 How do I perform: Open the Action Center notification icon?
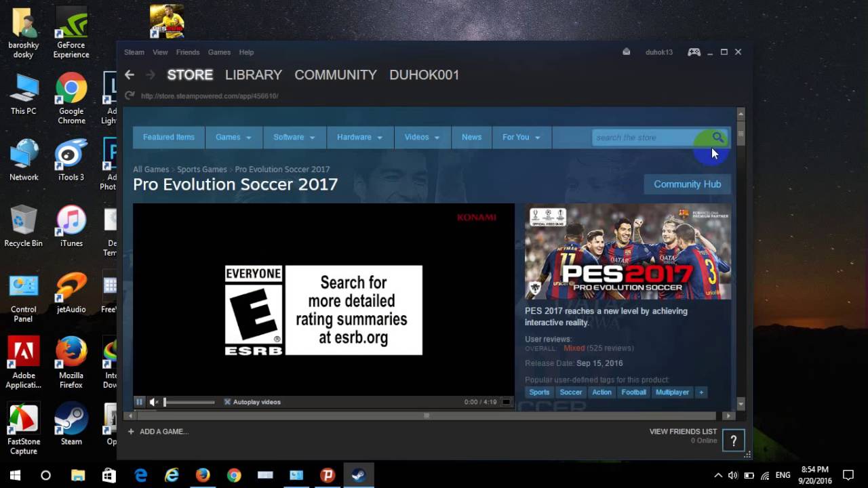click(x=848, y=475)
